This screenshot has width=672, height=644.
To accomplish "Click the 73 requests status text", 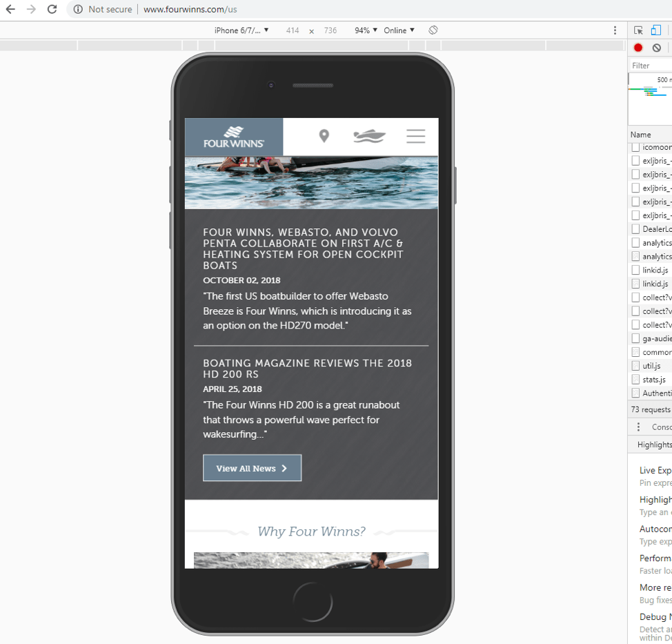I will click(x=651, y=409).
